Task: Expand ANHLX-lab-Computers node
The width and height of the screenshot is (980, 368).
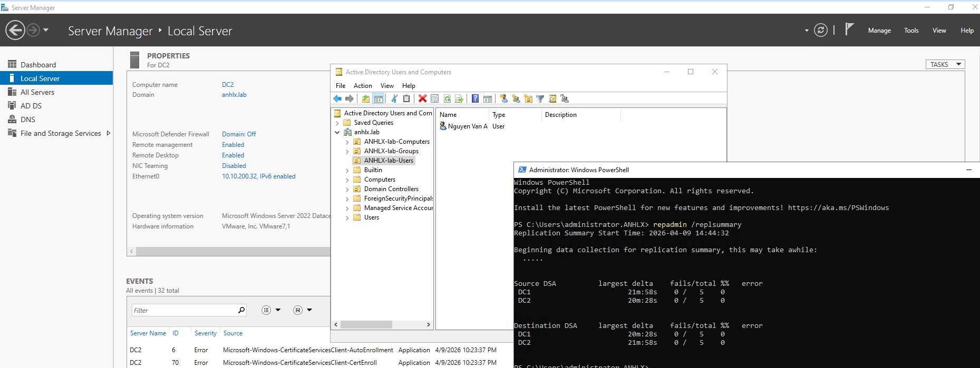Action: [347, 142]
